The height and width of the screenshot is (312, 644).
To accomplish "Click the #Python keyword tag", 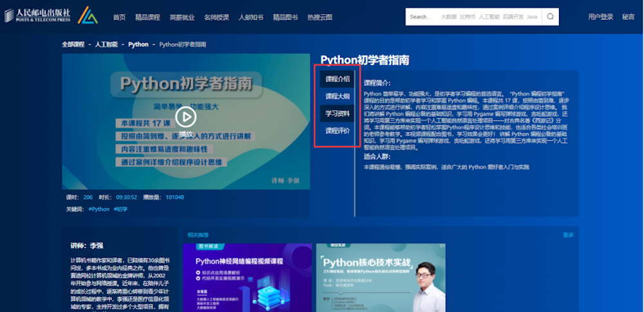I will [99, 210].
